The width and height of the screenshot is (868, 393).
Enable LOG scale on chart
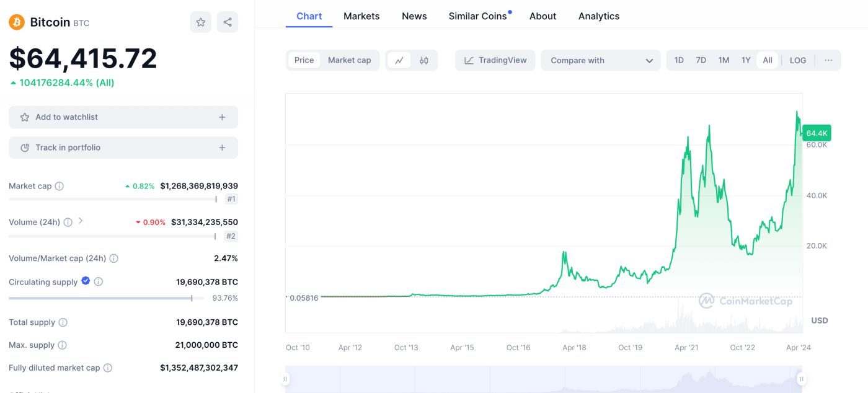click(798, 60)
